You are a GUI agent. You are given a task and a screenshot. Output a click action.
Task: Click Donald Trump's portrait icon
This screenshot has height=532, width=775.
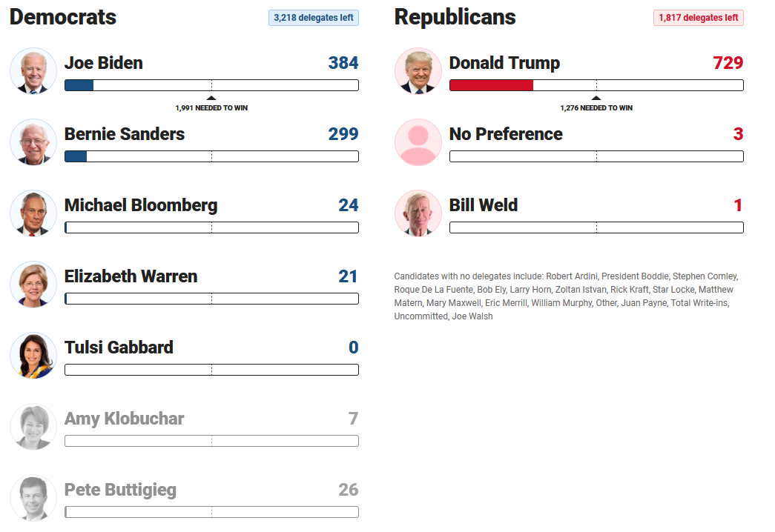[418, 71]
